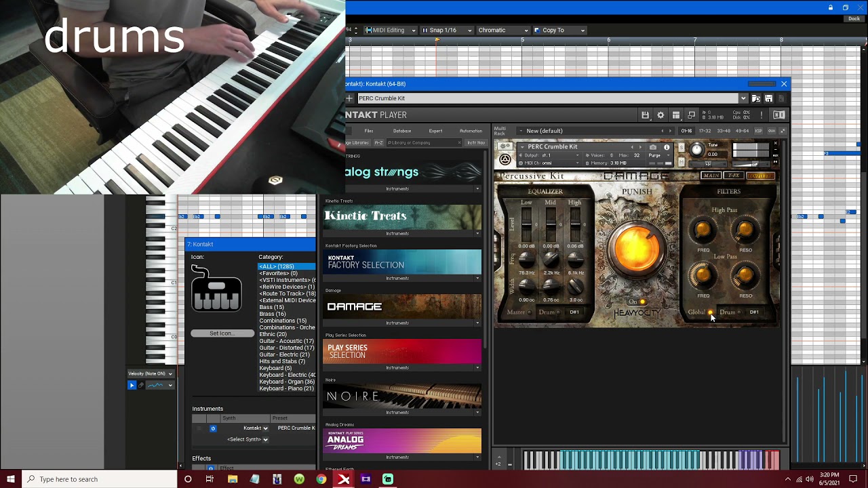Open the MIDI Editing dropdown
Screen dimensions: 868x488
point(390,30)
